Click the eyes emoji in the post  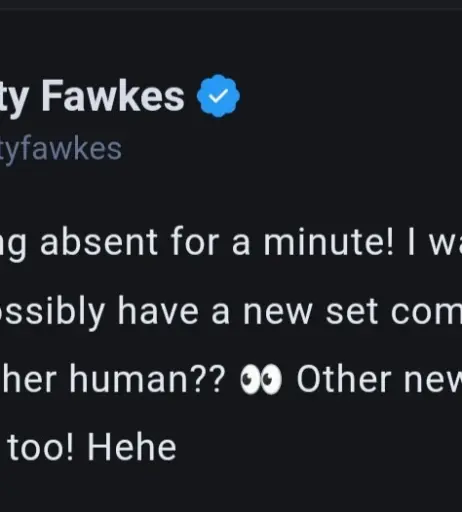point(261,379)
